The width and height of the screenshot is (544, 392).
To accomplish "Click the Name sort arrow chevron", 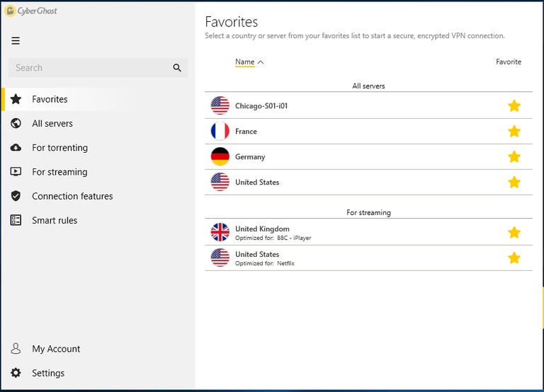I will (261, 62).
